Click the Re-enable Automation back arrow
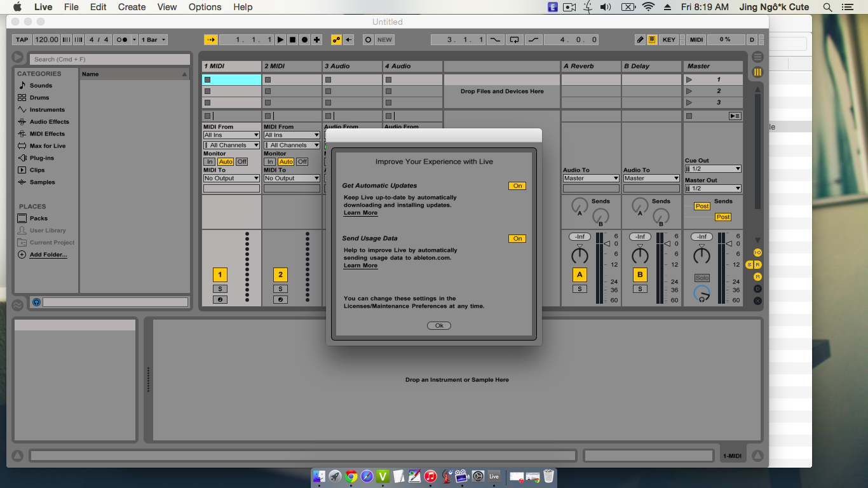Screen dimensions: 868x488 [349, 39]
